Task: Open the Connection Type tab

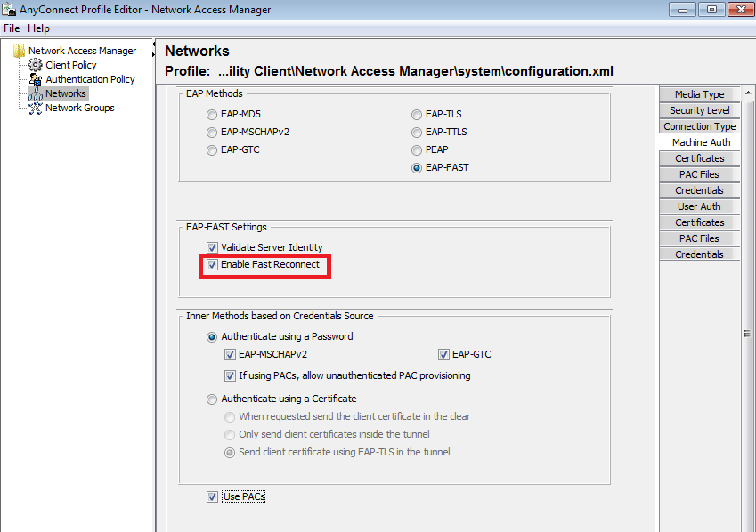Action: pyautogui.click(x=699, y=126)
